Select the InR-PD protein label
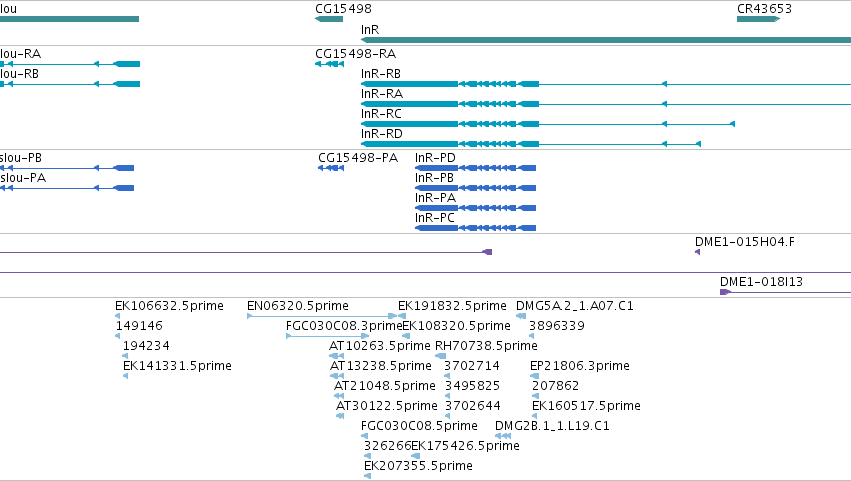Viewport: 851px width, 481px height. click(435, 158)
